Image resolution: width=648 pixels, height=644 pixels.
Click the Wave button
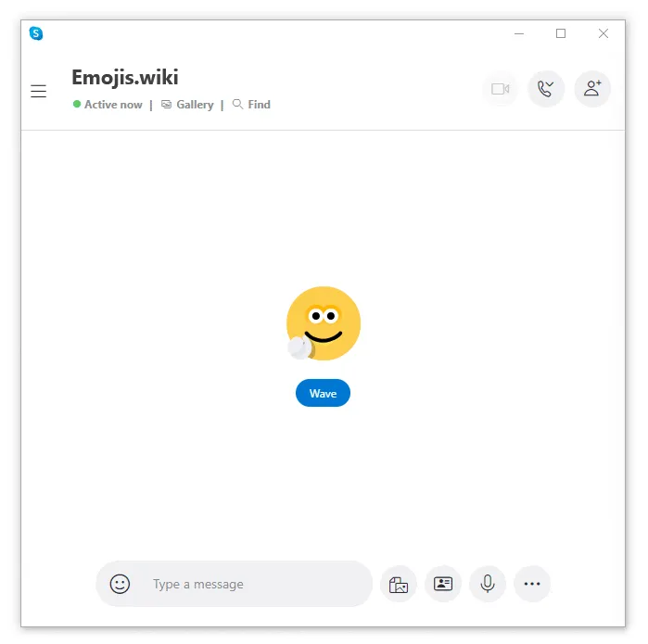323,393
